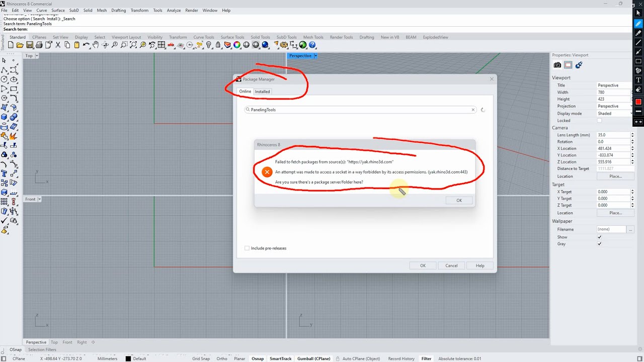Open the Default layer selector in status bar

[x=140, y=358]
